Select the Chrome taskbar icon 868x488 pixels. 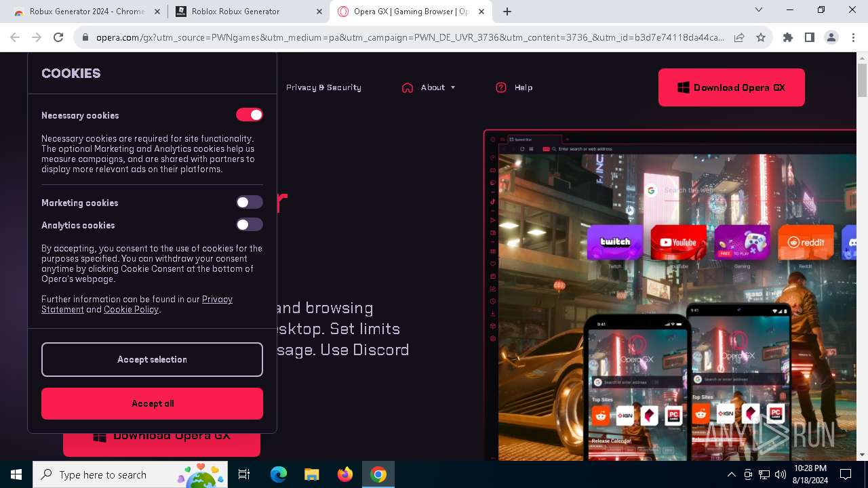pyautogui.click(x=378, y=474)
